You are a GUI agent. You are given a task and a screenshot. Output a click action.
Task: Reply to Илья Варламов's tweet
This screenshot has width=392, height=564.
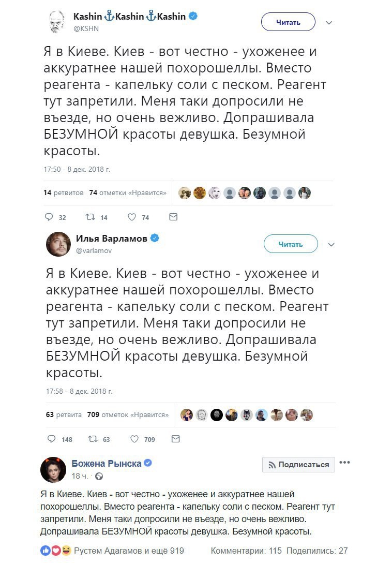coord(51,439)
